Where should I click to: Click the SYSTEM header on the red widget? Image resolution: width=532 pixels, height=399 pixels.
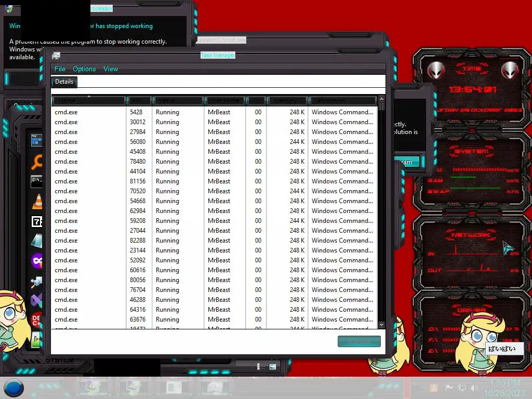click(471, 151)
